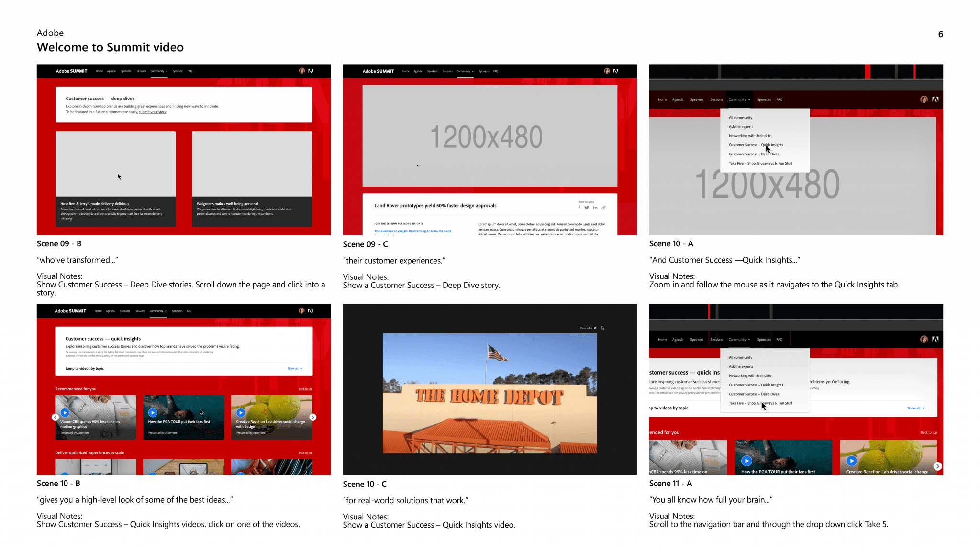Share on LinkedIn in Scene 09-C
This screenshot has height=551, width=980.
click(595, 208)
